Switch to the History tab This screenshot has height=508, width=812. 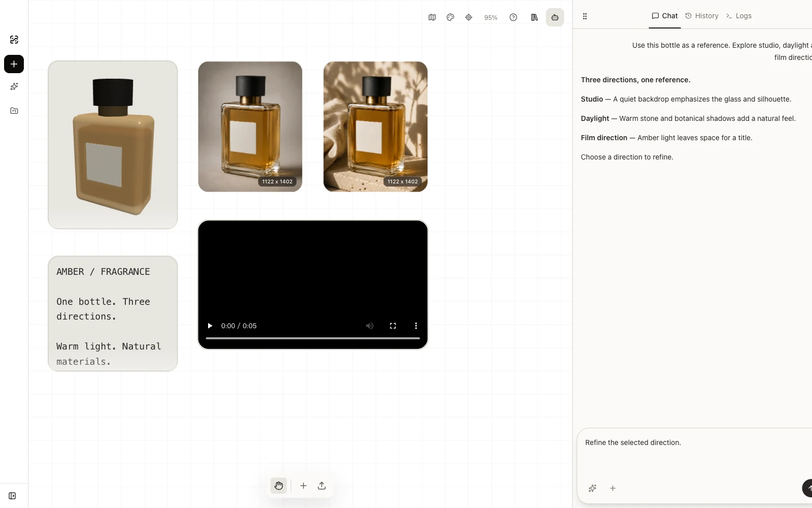tap(702, 16)
